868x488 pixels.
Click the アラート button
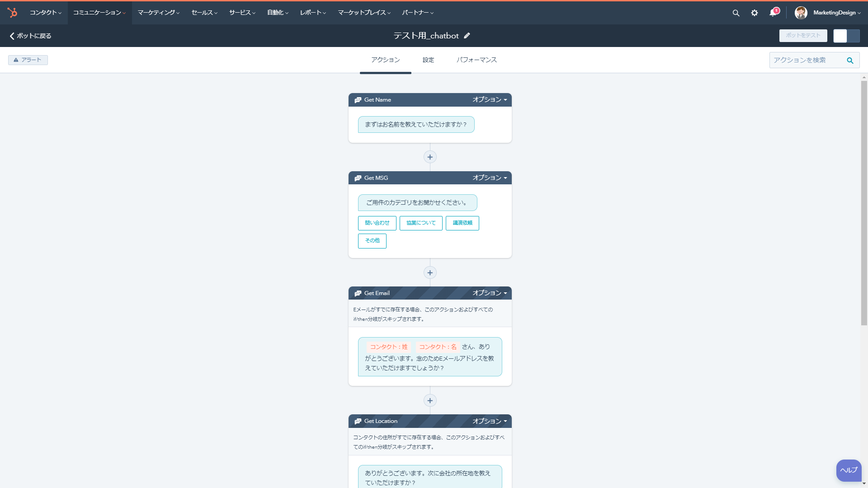coord(28,60)
